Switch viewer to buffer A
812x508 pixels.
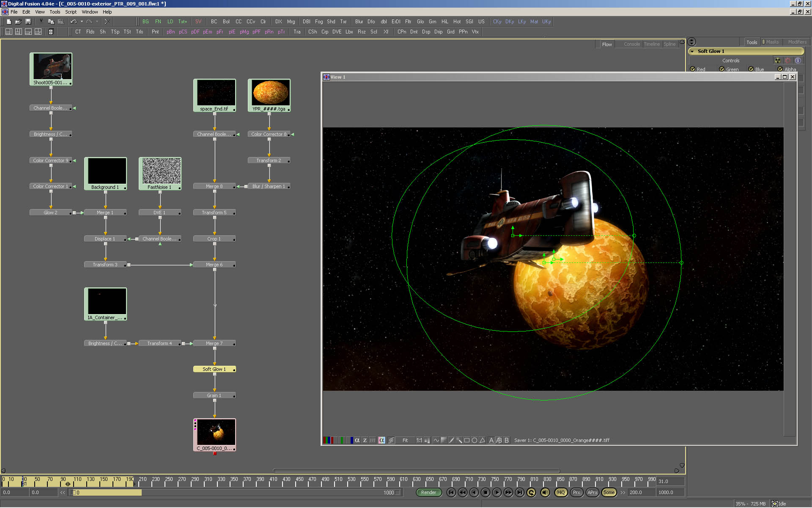coord(491,440)
